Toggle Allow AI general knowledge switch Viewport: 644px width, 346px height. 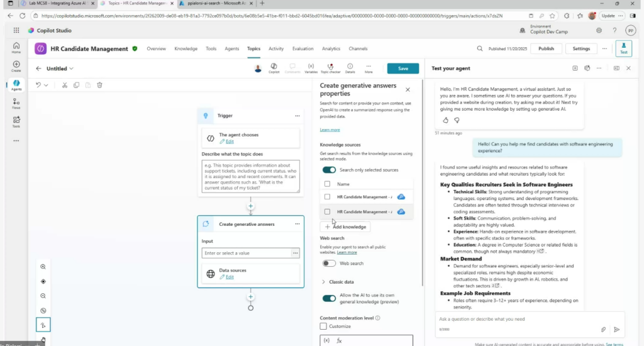pyautogui.click(x=329, y=298)
